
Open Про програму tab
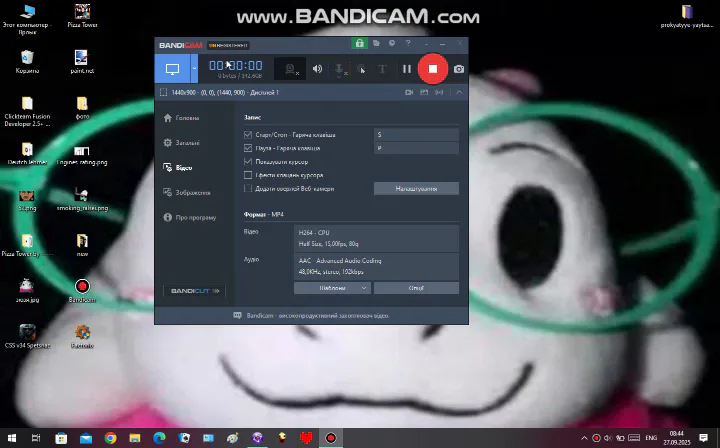tap(190, 217)
